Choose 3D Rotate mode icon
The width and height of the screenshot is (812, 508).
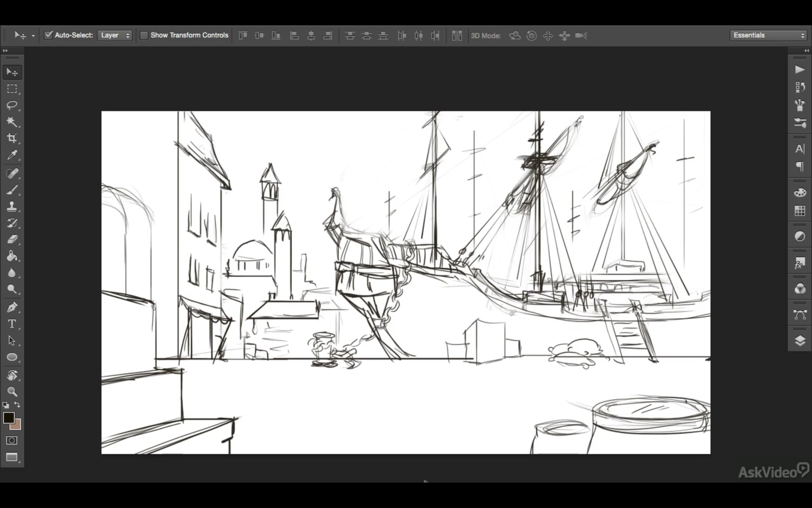[x=515, y=35]
